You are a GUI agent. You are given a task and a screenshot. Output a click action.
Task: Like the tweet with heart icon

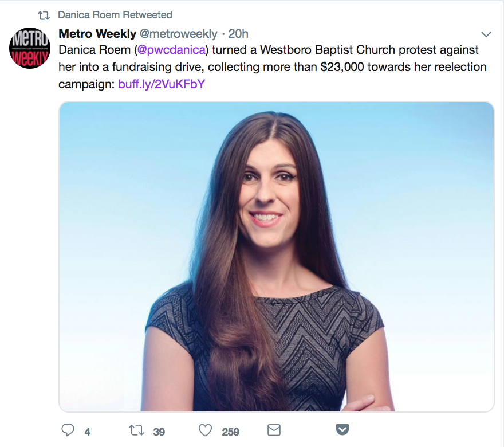coord(206,430)
